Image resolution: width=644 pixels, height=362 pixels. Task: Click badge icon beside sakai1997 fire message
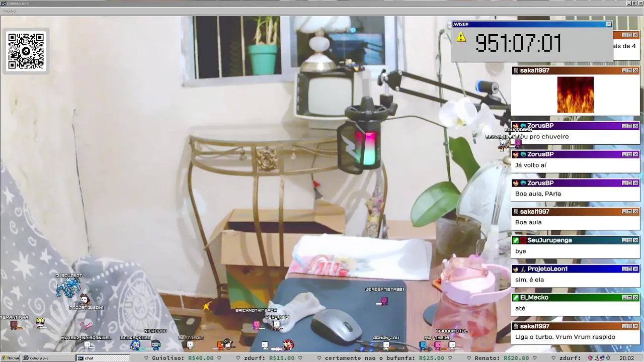[516, 70]
